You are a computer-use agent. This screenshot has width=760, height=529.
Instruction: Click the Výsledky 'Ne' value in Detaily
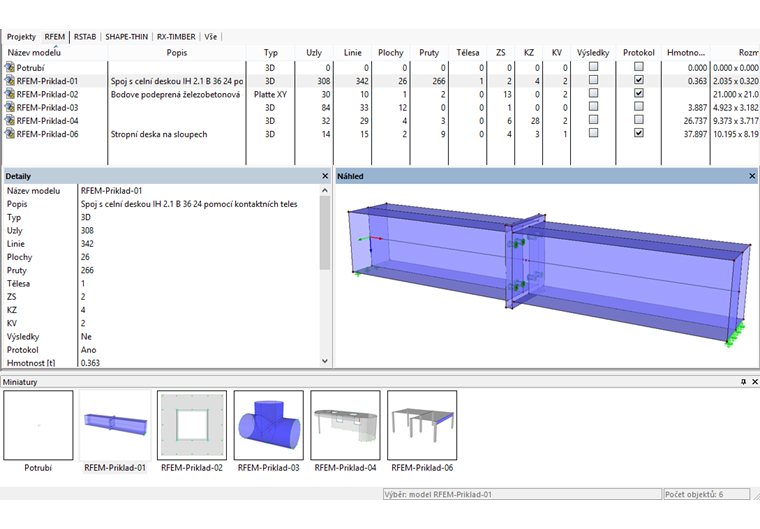(86, 336)
